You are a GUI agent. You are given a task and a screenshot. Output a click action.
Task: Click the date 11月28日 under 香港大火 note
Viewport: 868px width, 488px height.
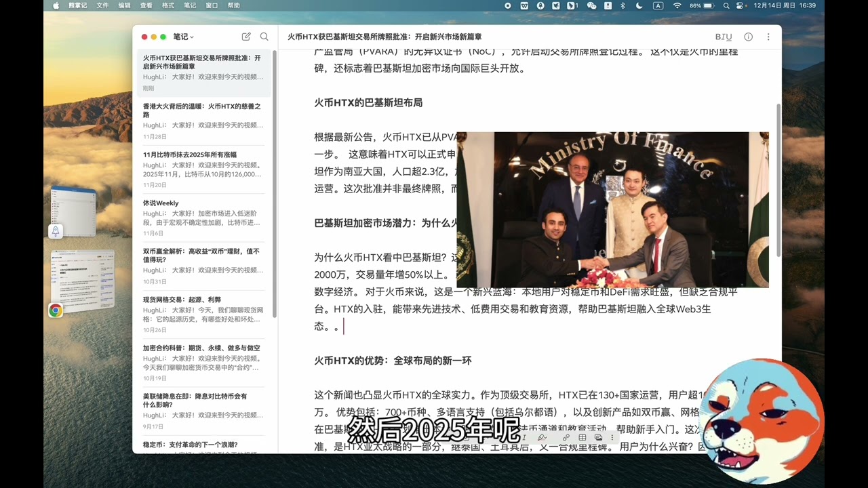click(x=155, y=137)
